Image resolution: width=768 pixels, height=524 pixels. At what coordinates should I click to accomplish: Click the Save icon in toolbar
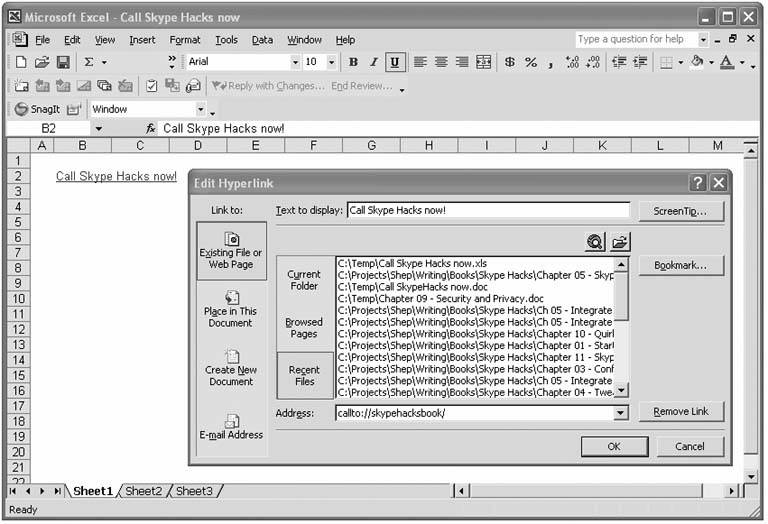click(x=63, y=62)
